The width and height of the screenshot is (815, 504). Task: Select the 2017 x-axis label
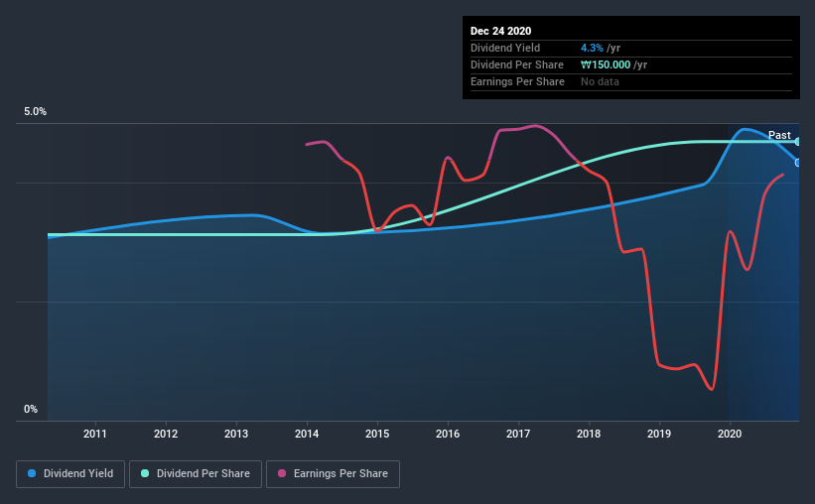pyautogui.click(x=518, y=434)
